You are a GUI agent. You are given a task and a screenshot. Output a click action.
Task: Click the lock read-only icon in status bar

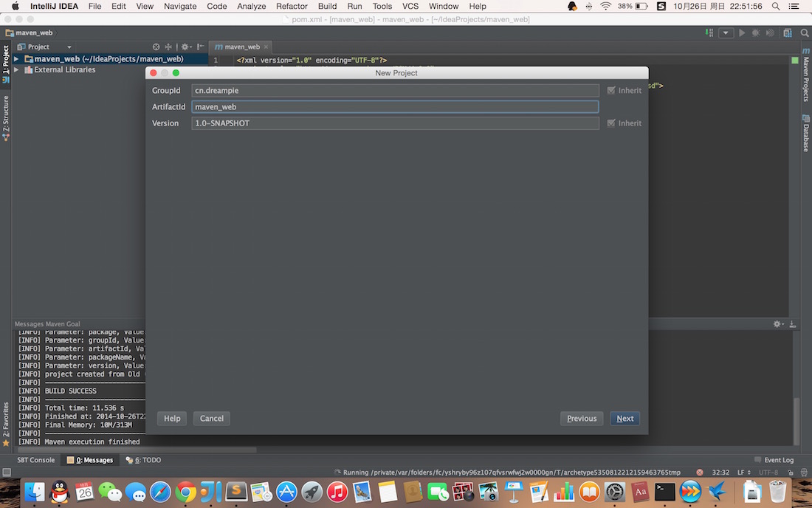click(791, 473)
